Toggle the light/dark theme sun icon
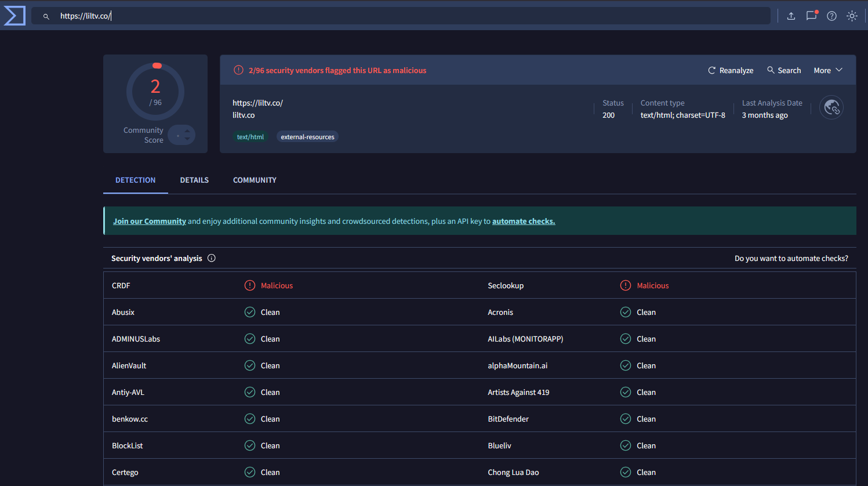The width and height of the screenshot is (868, 486). (852, 16)
